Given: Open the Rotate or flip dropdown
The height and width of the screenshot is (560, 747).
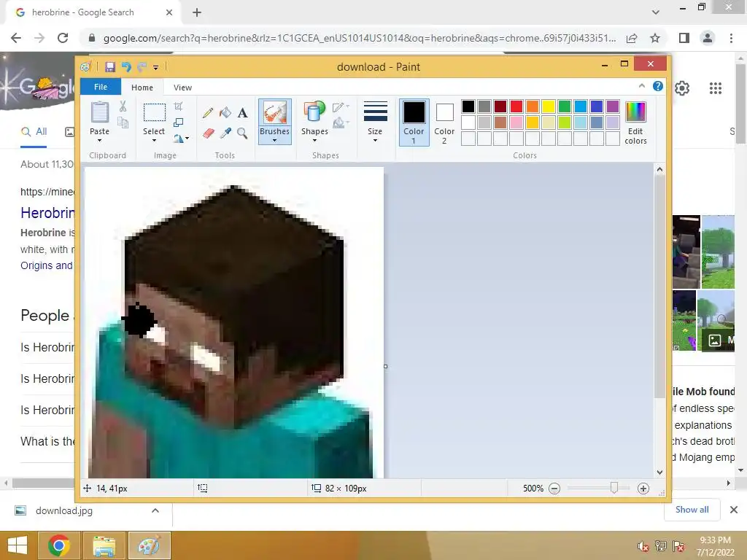Looking at the screenshot, I should pyautogui.click(x=181, y=139).
